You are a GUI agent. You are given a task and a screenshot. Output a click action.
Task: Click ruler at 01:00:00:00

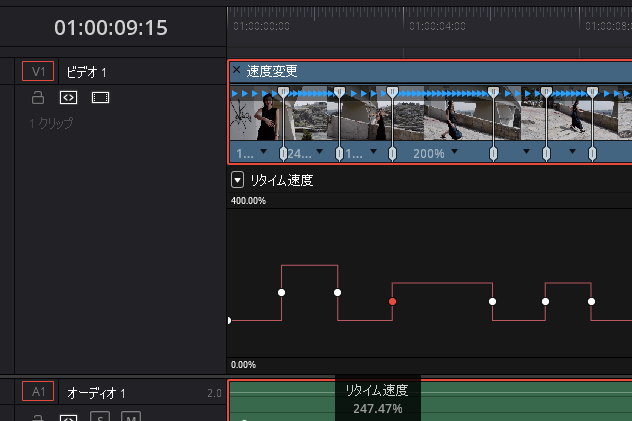[261, 27]
